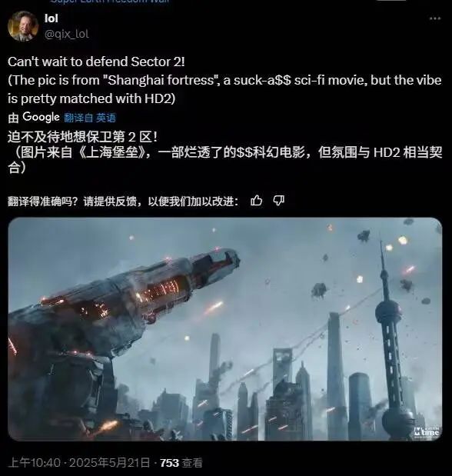Screen dimensions: 452x476
Task: Open the lol user's profile avatar
Action: [23, 26]
